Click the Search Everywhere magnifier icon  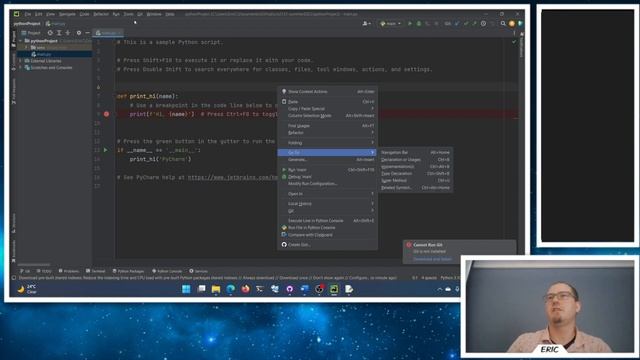503,24
